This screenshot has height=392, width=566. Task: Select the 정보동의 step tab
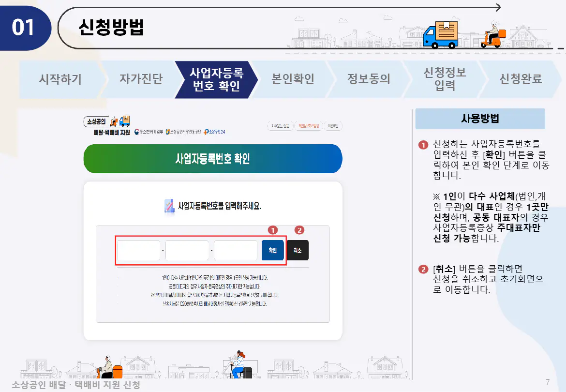coord(369,79)
